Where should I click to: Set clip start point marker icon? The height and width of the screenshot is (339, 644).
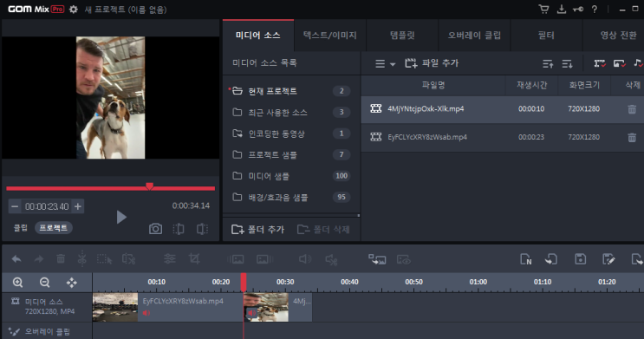[x=179, y=229]
